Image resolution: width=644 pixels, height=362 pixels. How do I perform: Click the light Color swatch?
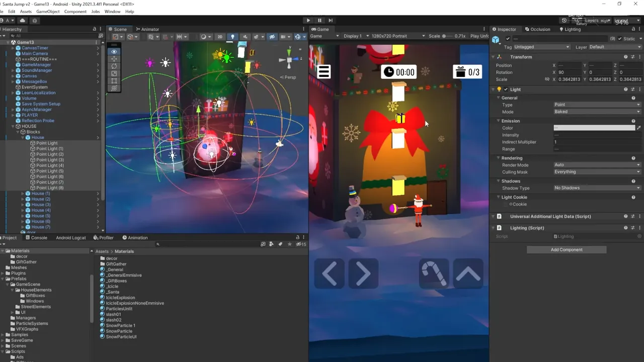click(x=594, y=128)
